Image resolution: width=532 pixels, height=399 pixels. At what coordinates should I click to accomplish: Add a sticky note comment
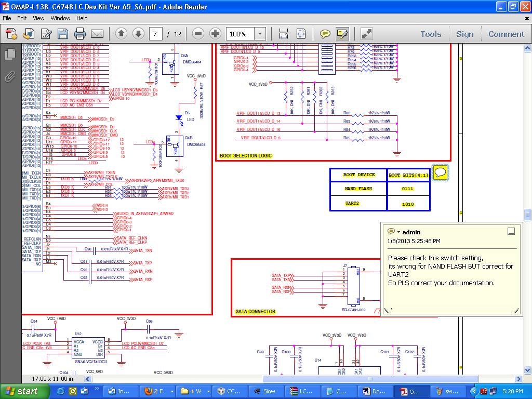click(x=325, y=34)
